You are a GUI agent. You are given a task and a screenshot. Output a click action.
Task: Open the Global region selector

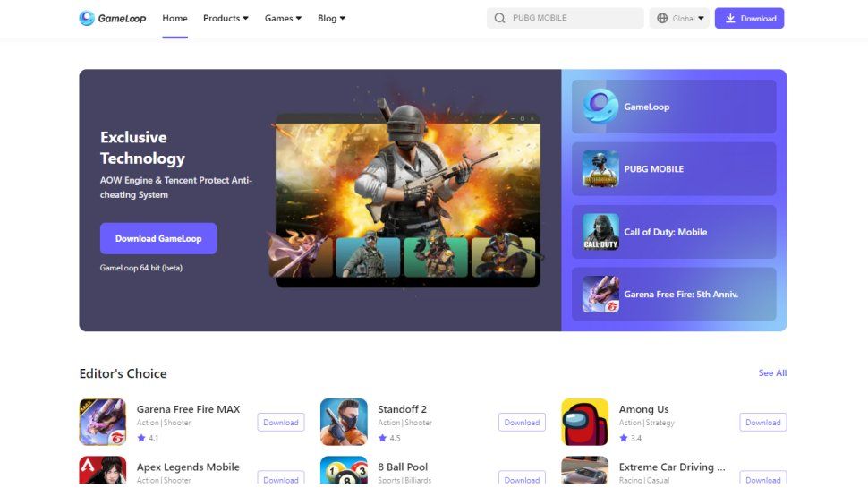679,18
